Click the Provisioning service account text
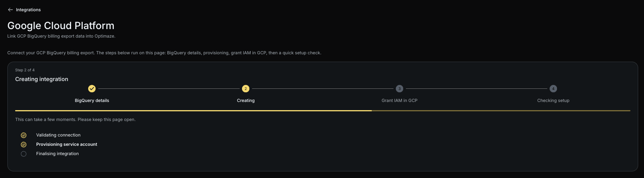Screen dimensions: 644x178 point(66,144)
